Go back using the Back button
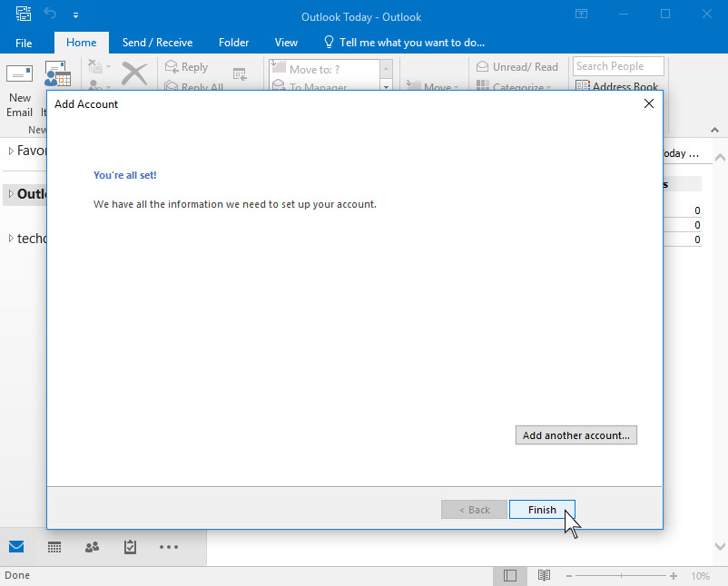The width and height of the screenshot is (728, 586). point(474,510)
